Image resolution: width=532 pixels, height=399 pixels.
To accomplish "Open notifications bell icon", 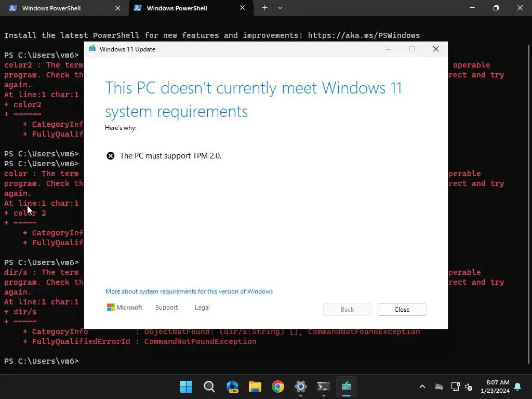I will (x=518, y=387).
